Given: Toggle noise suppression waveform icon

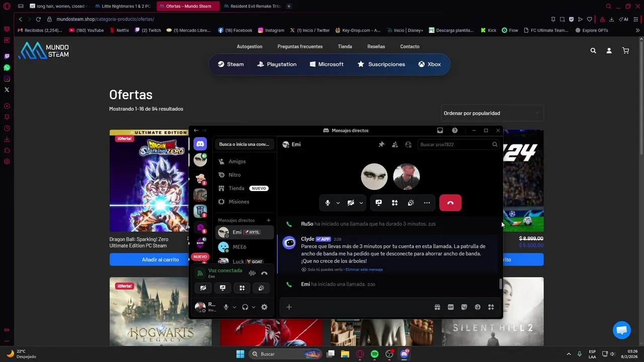Looking at the screenshot, I should coord(252,273).
